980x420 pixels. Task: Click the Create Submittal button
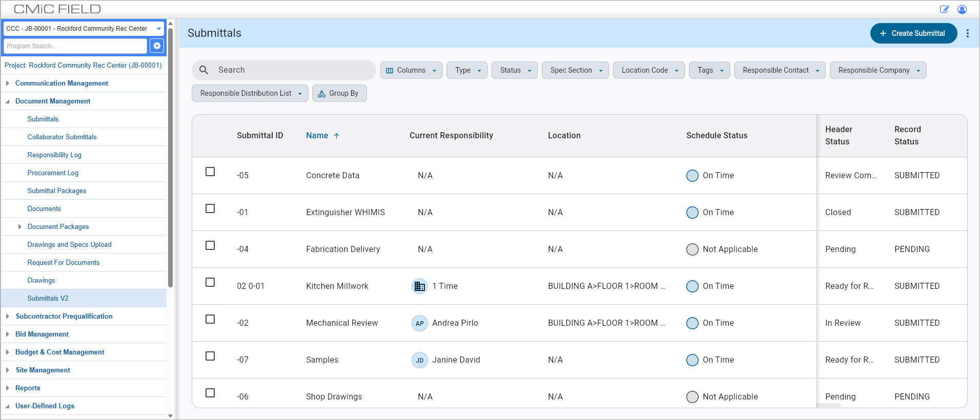point(913,33)
